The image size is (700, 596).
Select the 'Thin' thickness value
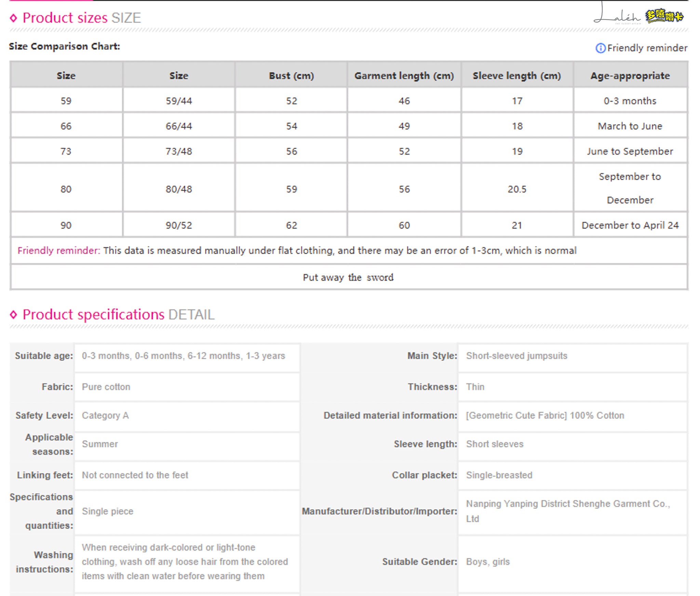point(475,387)
